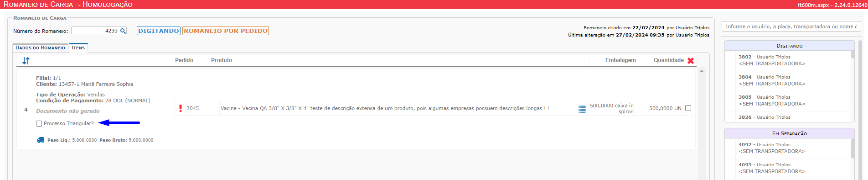Click the Pedido column header
The height and width of the screenshot is (180, 868).
pos(184,60)
